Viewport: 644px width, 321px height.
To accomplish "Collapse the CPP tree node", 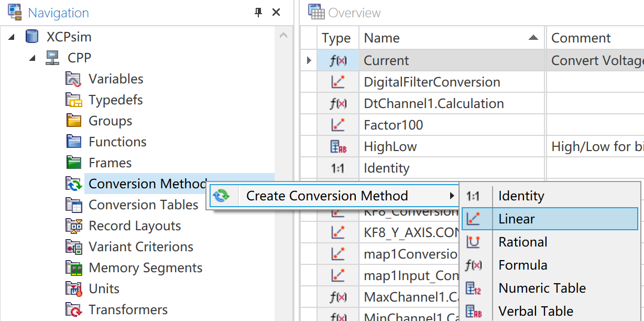I will click(x=33, y=58).
